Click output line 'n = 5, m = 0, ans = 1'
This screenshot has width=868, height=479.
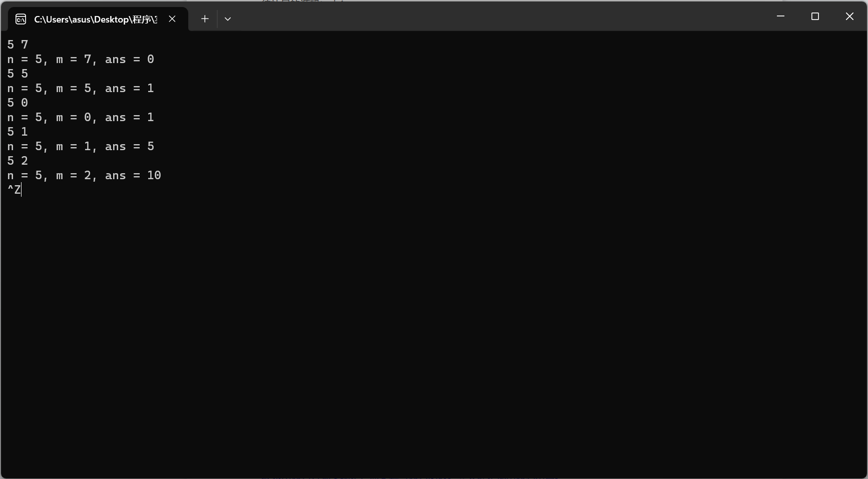coord(81,118)
